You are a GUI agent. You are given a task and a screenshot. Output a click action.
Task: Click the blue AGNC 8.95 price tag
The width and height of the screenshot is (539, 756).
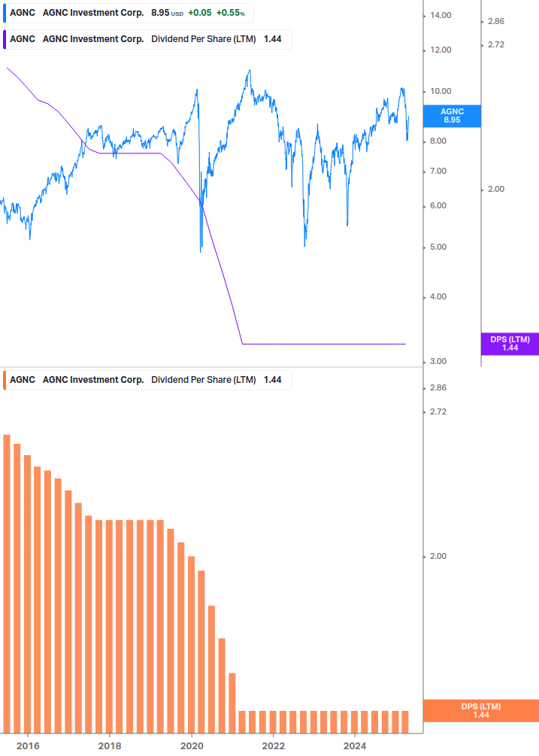point(452,116)
